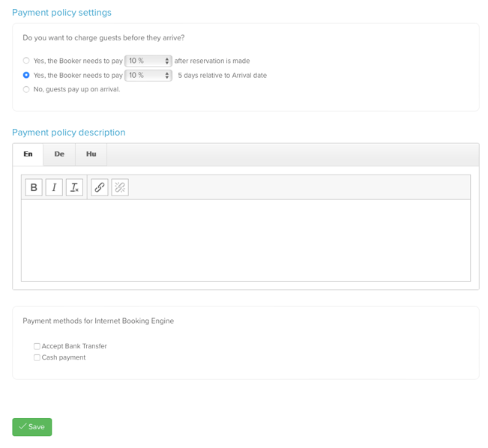Switch to the De language tab
Viewport: 488px width, 448px height.
(59, 154)
